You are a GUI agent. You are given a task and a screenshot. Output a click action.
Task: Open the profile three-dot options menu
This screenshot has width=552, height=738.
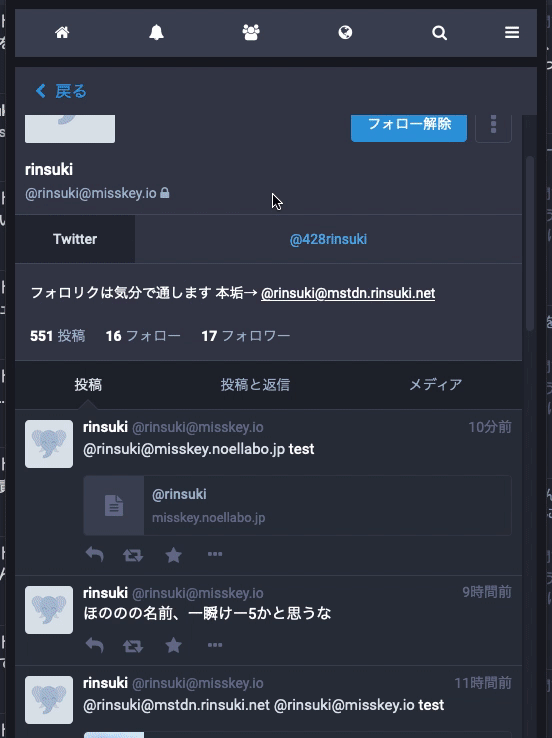coord(493,127)
